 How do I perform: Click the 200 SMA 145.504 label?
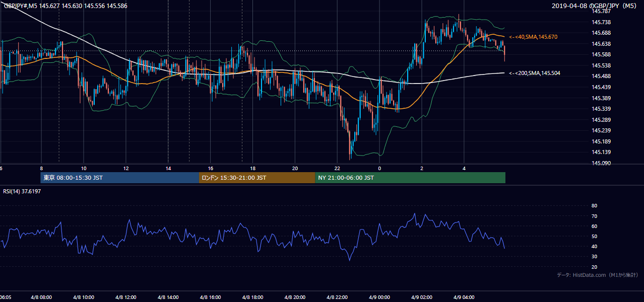535,73
